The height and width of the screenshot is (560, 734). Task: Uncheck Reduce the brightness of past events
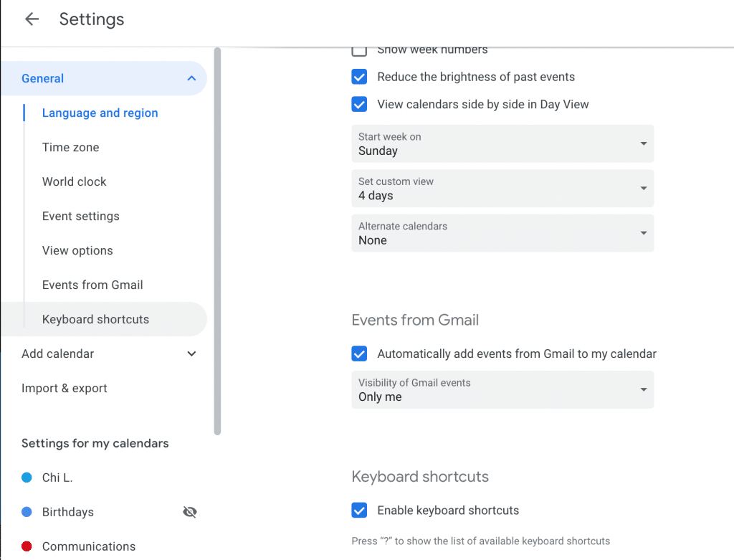tap(359, 77)
